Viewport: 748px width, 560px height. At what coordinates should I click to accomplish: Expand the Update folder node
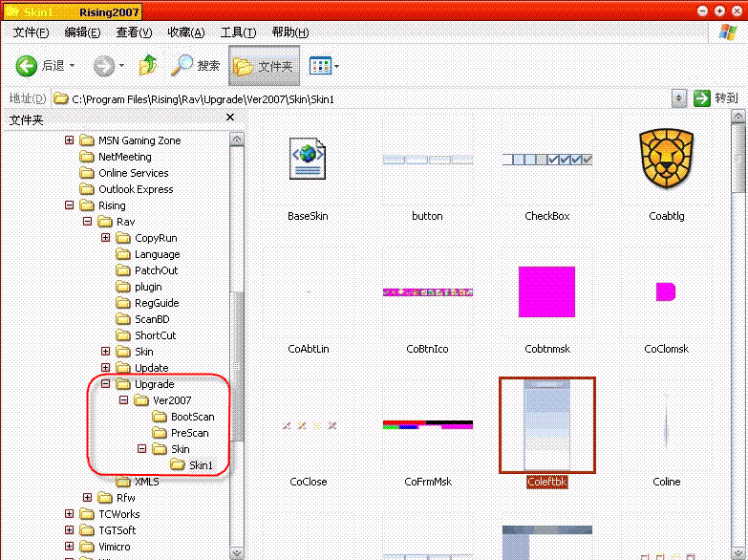pos(105,367)
